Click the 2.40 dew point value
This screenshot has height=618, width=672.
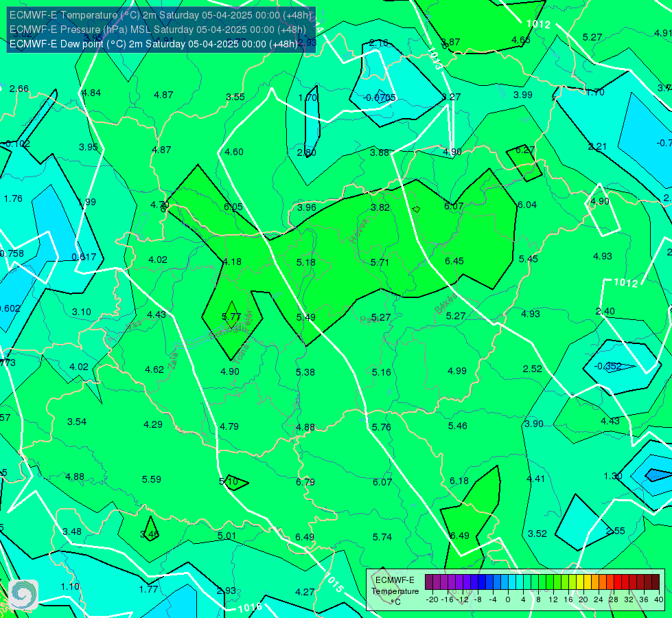pos(605,311)
